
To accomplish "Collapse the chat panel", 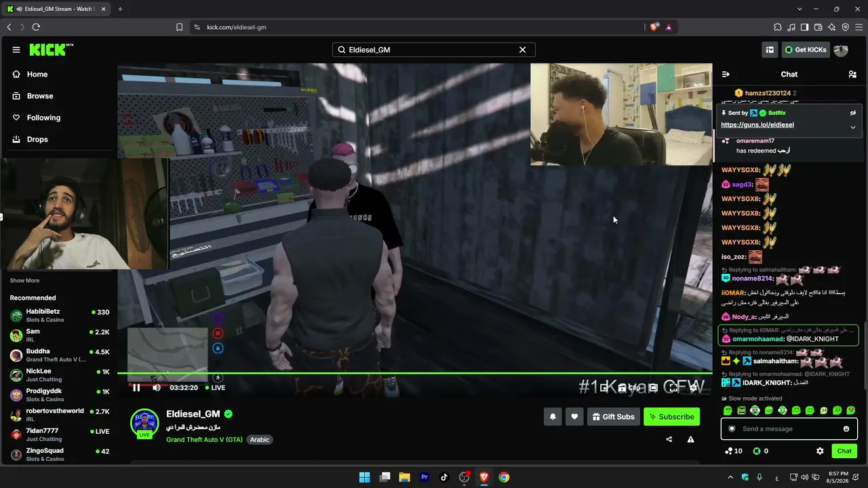I will (726, 74).
